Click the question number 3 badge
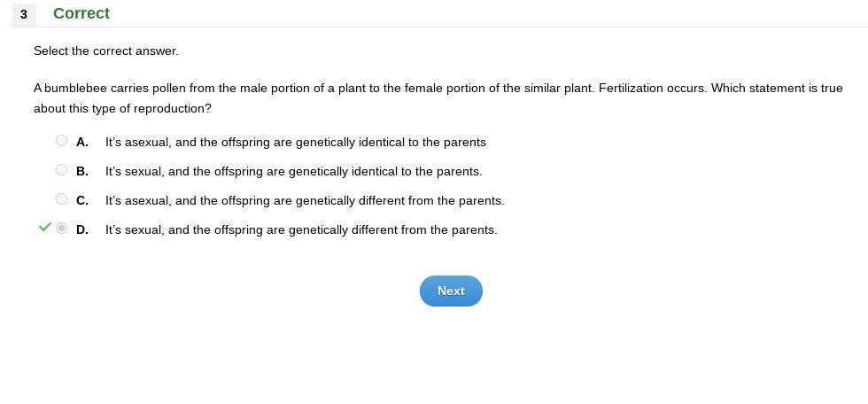Viewport: 868px width, 404px height. pos(24,14)
